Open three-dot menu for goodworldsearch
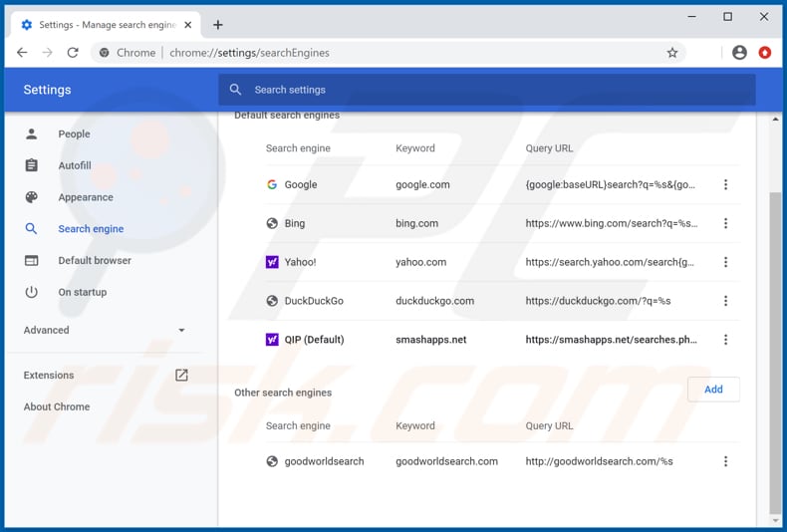The width and height of the screenshot is (787, 532). point(725,462)
